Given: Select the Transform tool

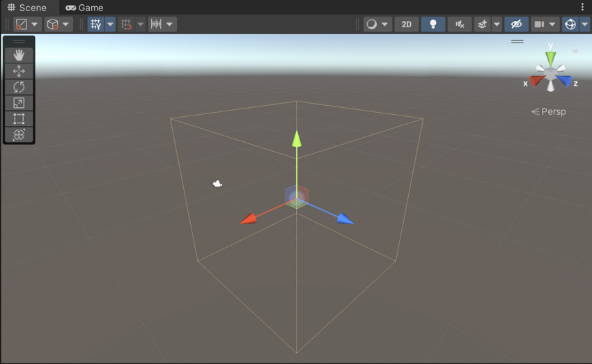Looking at the screenshot, I should click(x=19, y=135).
